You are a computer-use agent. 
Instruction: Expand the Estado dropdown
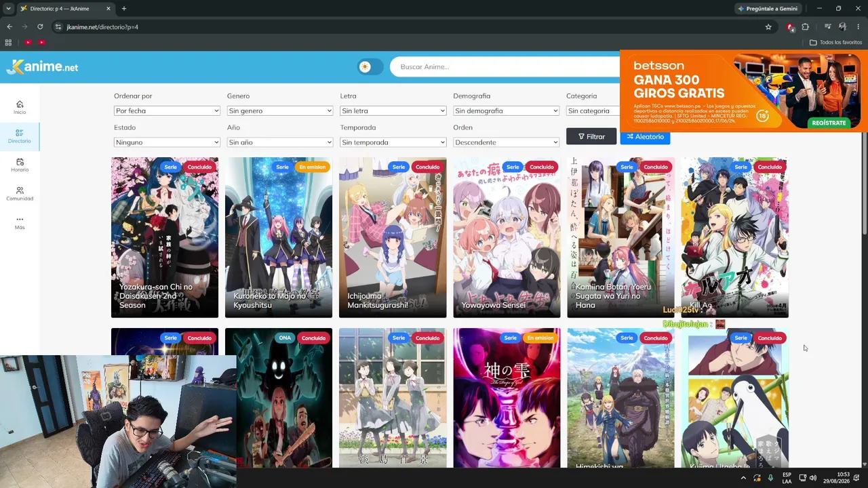pos(167,142)
